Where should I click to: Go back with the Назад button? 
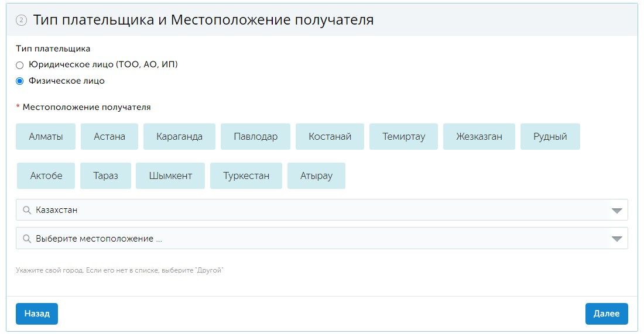click(37, 314)
